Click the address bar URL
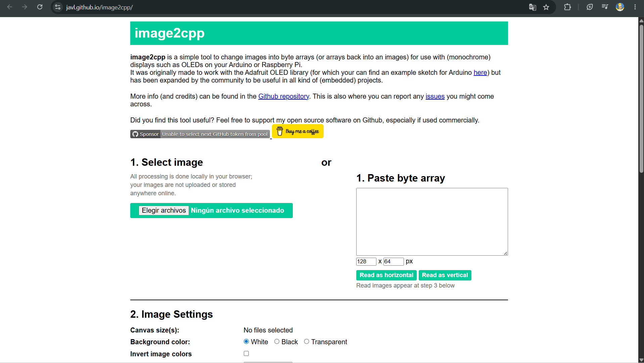644x363 pixels. pyautogui.click(x=99, y=7)
